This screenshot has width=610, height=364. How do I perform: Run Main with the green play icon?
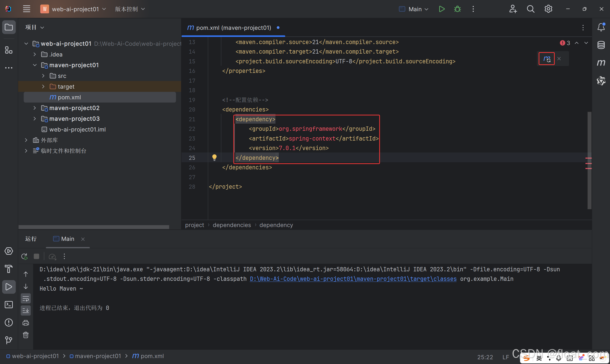click(x=442, y=9)
